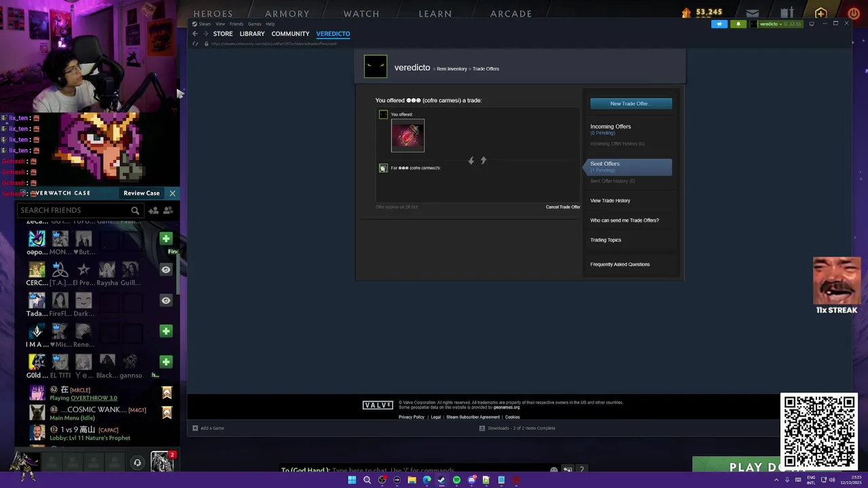Click the Dota voice headset icon

[x=137, y=463]
